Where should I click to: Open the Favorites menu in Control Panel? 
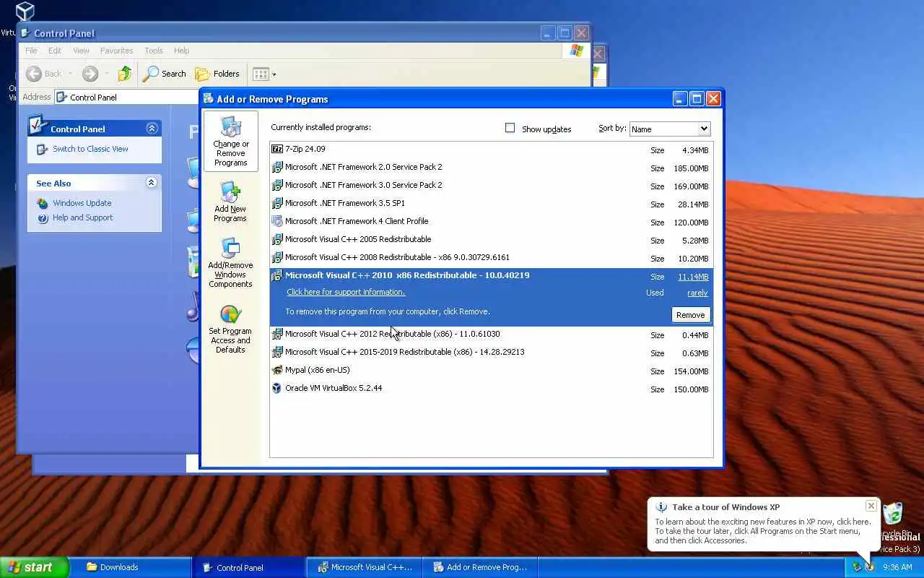(116, 51)
